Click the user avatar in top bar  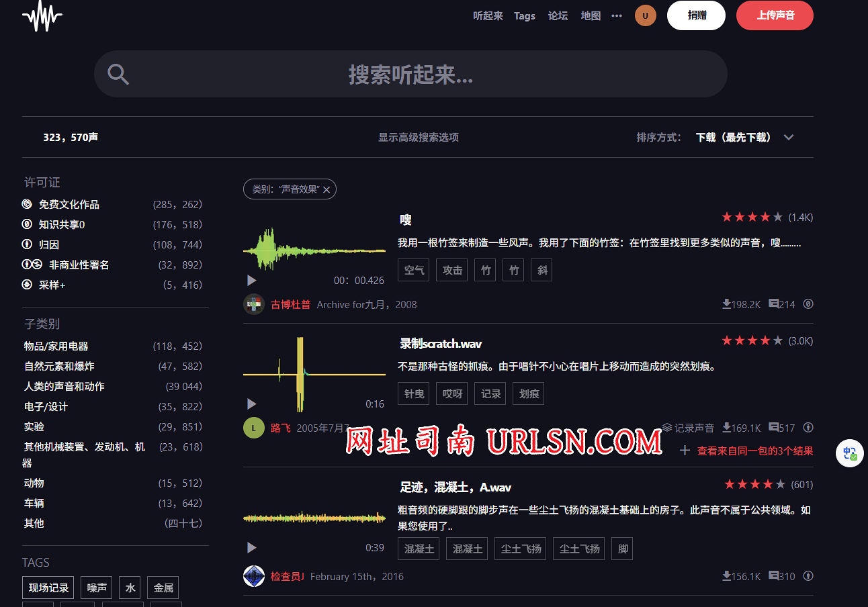645,15
